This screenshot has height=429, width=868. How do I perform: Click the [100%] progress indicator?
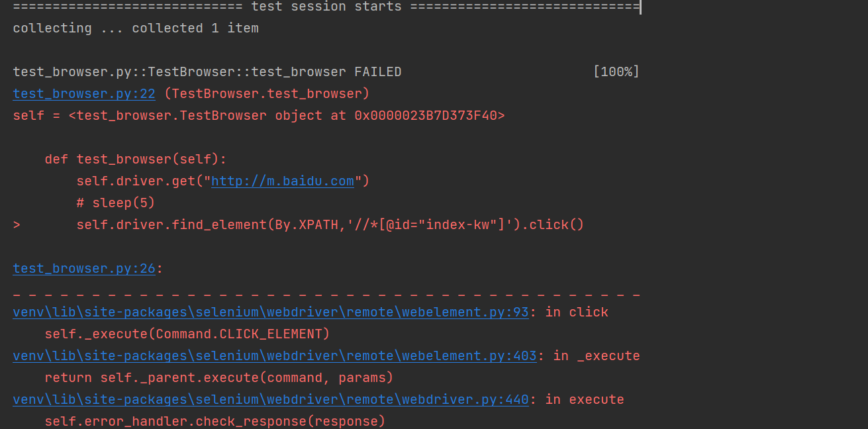616,71
